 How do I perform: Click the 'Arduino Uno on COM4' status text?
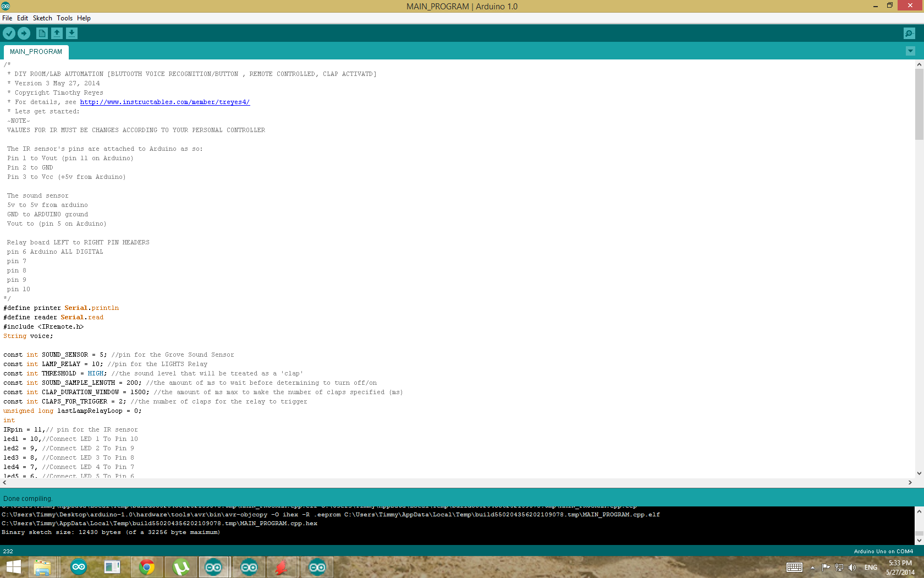(x=883, y=551)
